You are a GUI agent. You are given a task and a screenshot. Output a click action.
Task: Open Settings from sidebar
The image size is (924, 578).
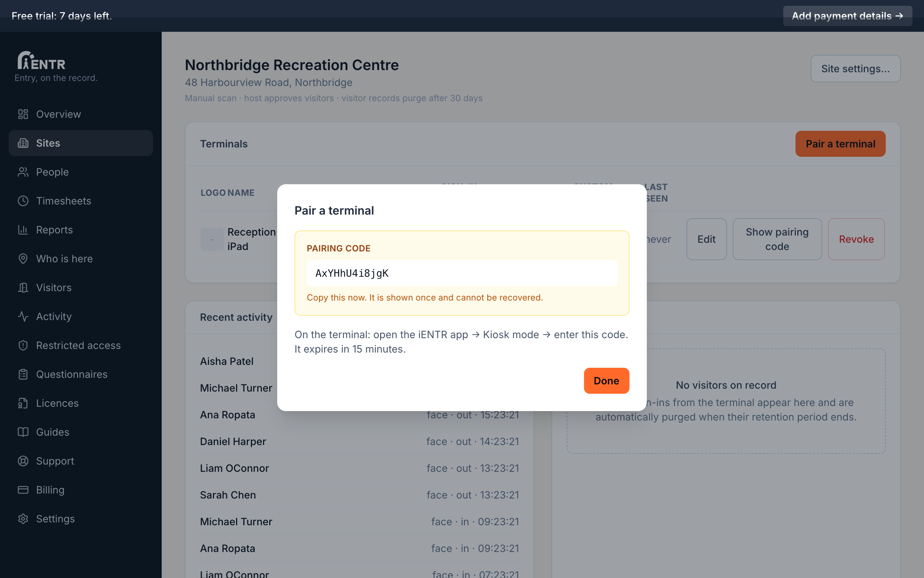tap(80, 519)
